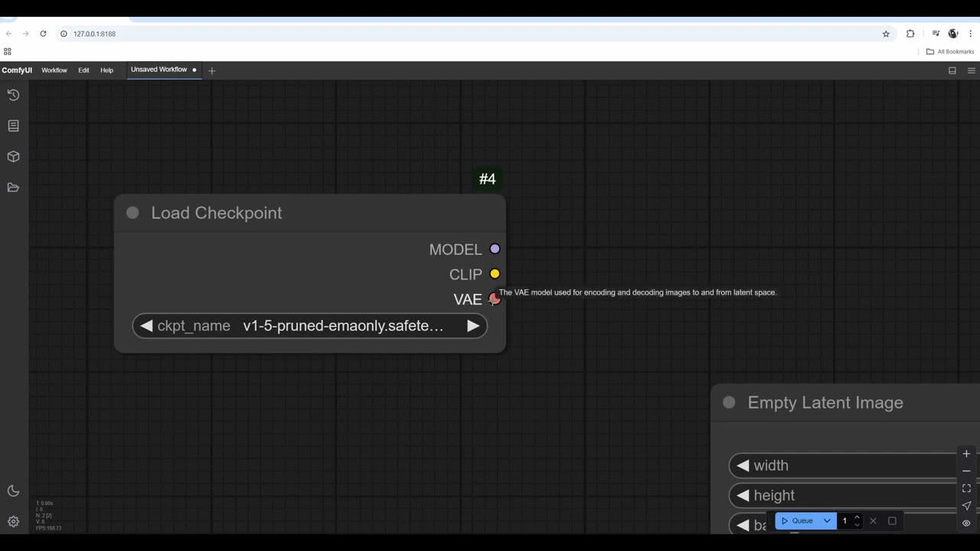Open the Workflow menu
Viewport: 980px width, 551px height.
pos(54,70)
